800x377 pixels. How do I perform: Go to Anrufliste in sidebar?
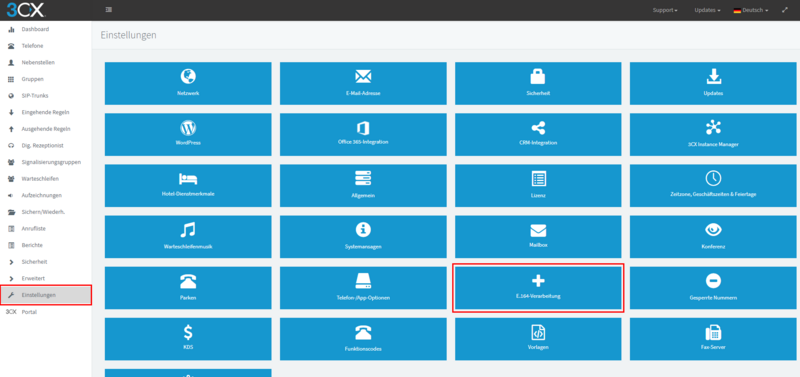tap(46, 229)
